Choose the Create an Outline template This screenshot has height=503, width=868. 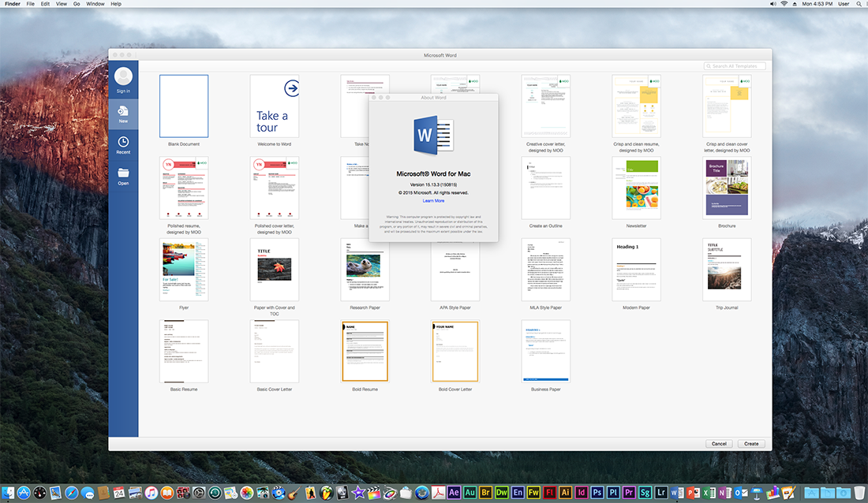[x=545, y=188]
